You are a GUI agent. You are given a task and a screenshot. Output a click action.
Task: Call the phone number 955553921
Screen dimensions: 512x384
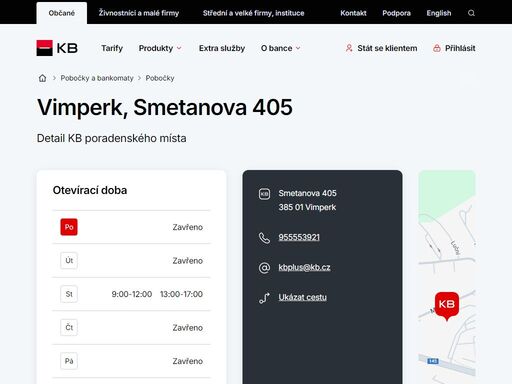299,237
